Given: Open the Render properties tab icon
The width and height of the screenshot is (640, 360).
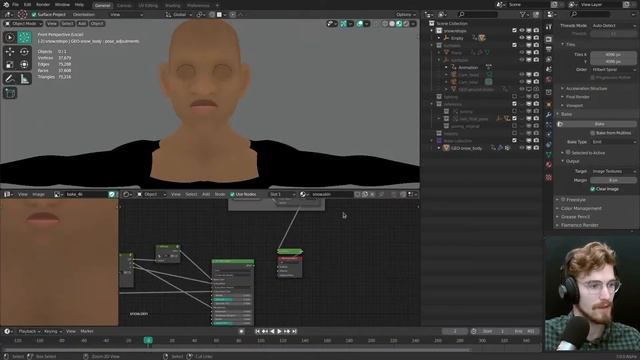Looking at the screenshot, I should tap(549, 40).
